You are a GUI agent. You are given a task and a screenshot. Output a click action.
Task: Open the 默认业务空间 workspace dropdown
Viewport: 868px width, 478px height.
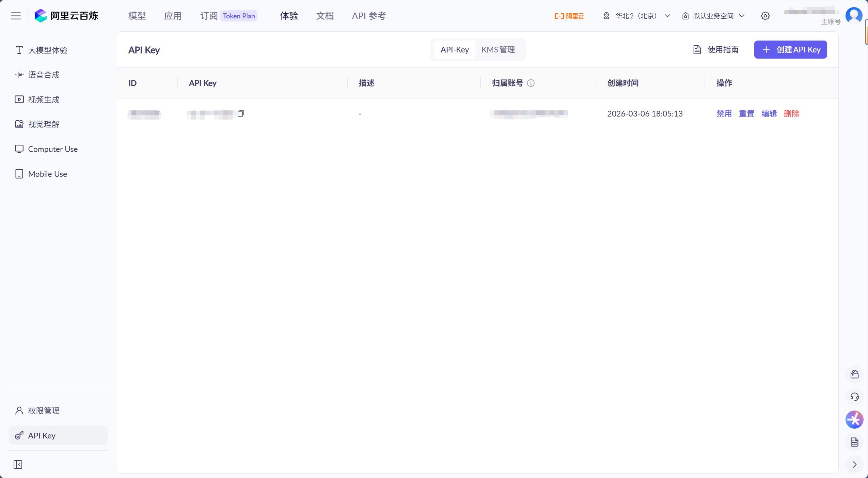pyautogui.click(x=713, y=16)
